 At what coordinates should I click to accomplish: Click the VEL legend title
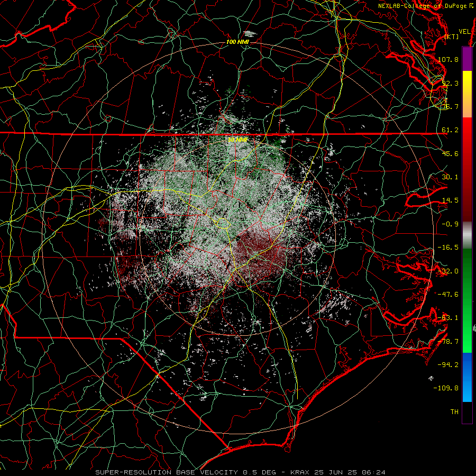pyautogui.click(x=464, y=32)
